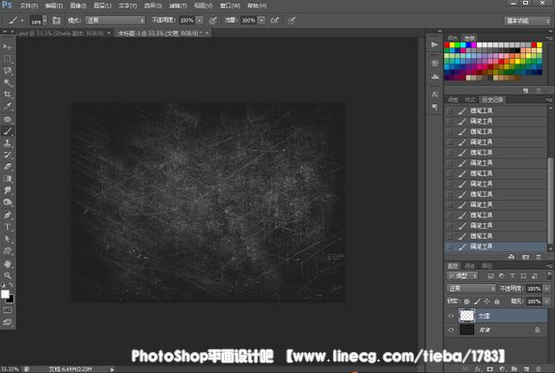Select the Crop tool

coord(7,94)
